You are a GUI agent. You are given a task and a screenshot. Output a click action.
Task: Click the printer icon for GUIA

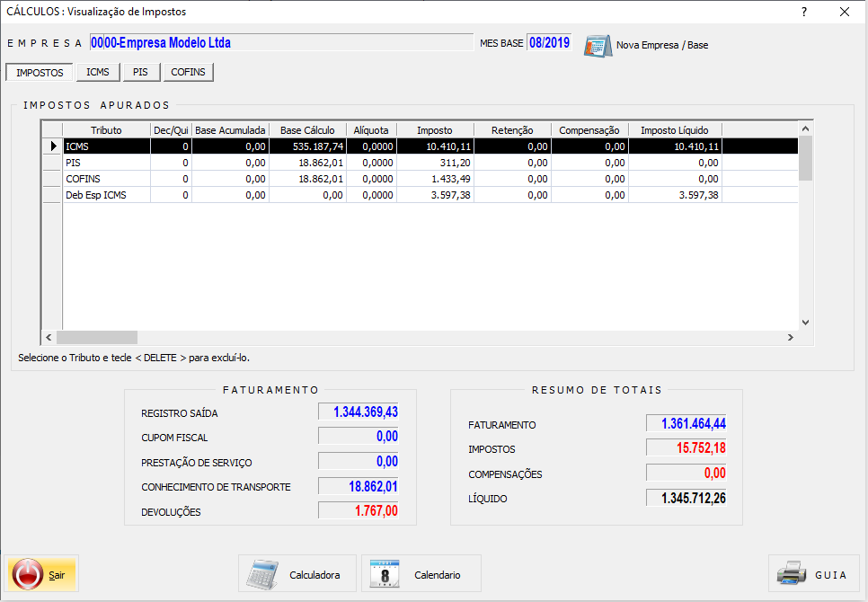(x=792, y=574)
